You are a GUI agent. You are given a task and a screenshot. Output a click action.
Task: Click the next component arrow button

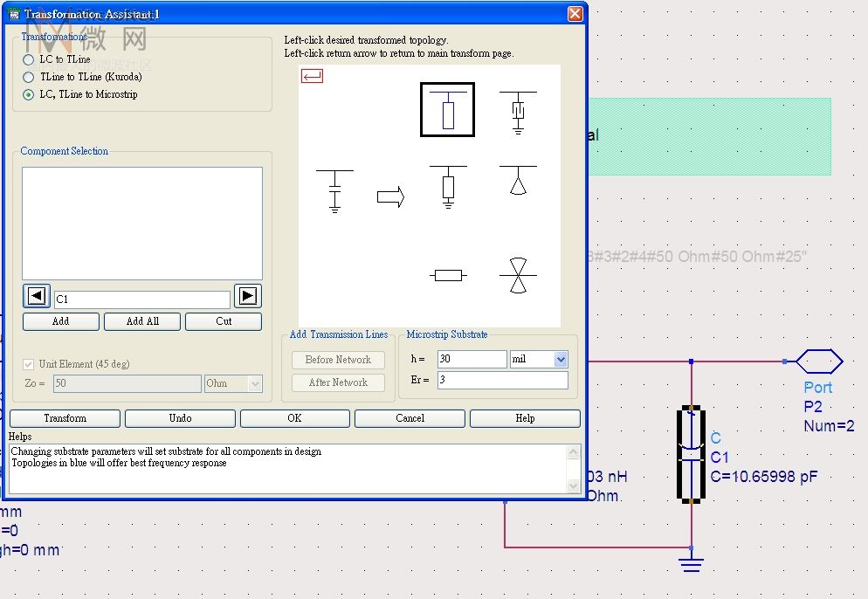(x=247, y=296)
